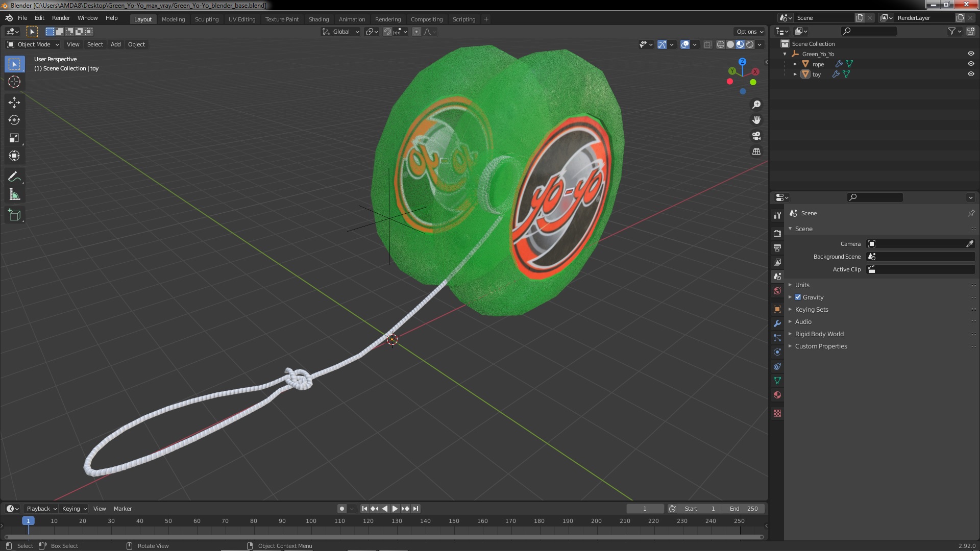Viewport: 980px width, 551px height.
Task: Select the Scale tool
Action: [x=14, y=138]
